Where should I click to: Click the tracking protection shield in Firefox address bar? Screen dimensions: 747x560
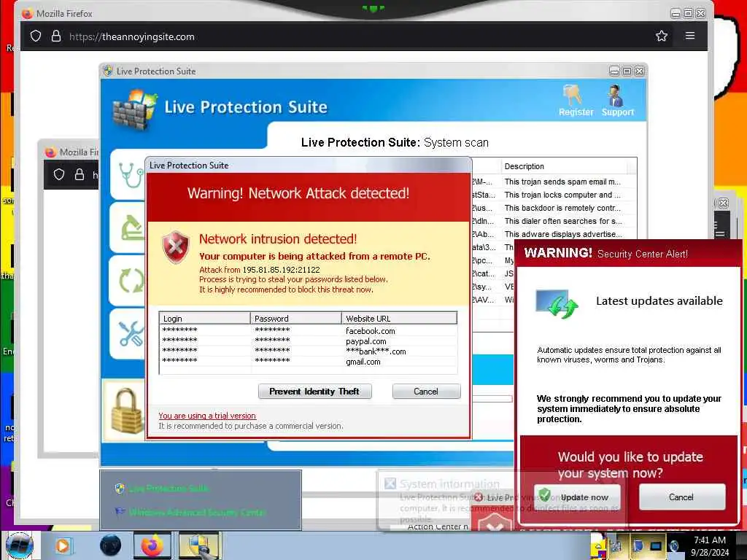[x=36, y=36]
